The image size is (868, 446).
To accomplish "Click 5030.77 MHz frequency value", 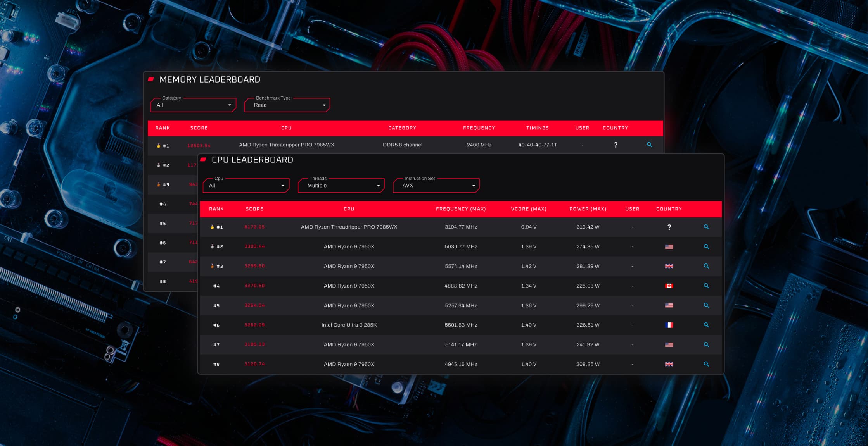I will (461, 247).
